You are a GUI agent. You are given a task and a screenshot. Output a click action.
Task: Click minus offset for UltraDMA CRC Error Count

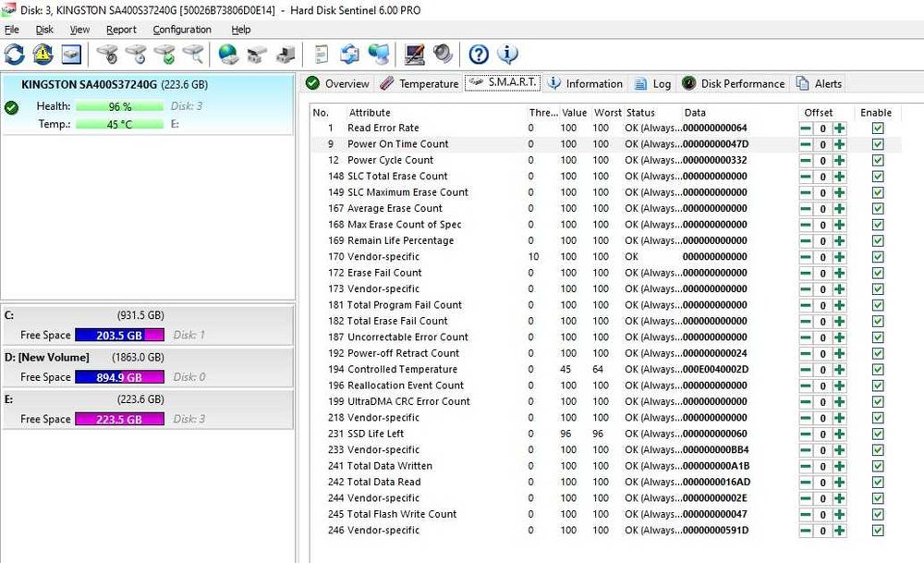point(806,402)
